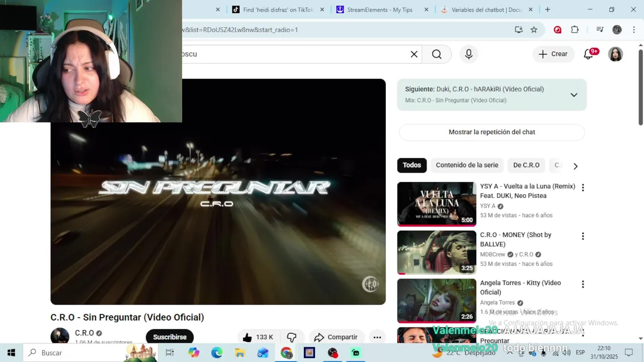Close the StreamElements My Tips tab
This screenshot has height=362, width=644.
pos(426,10)
